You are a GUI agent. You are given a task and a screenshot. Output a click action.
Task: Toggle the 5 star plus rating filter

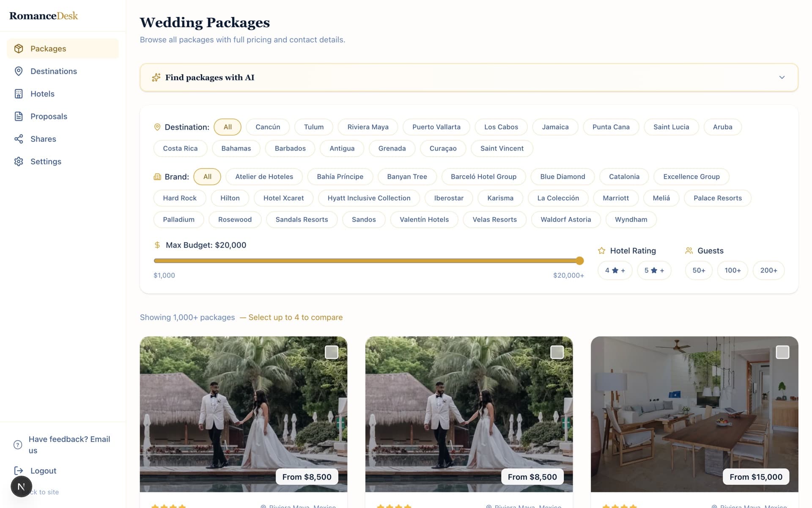point(654,271)
